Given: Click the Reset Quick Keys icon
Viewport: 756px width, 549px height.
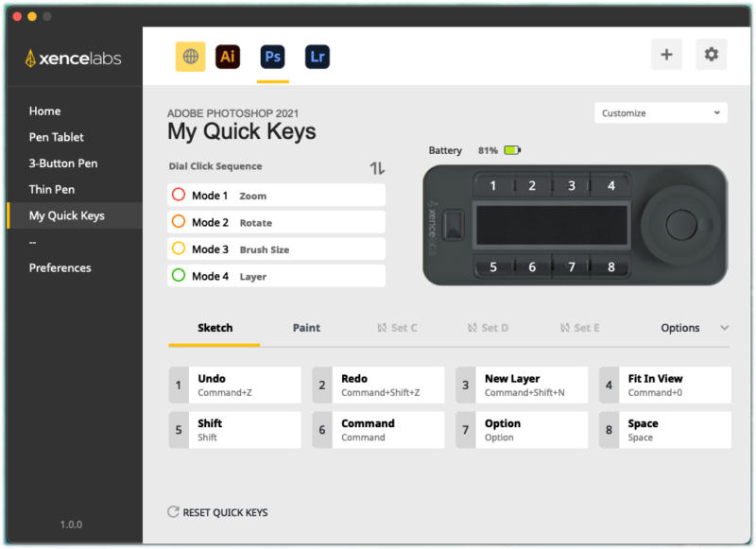Looking at the screenshot, I should (x=173, y=512).
